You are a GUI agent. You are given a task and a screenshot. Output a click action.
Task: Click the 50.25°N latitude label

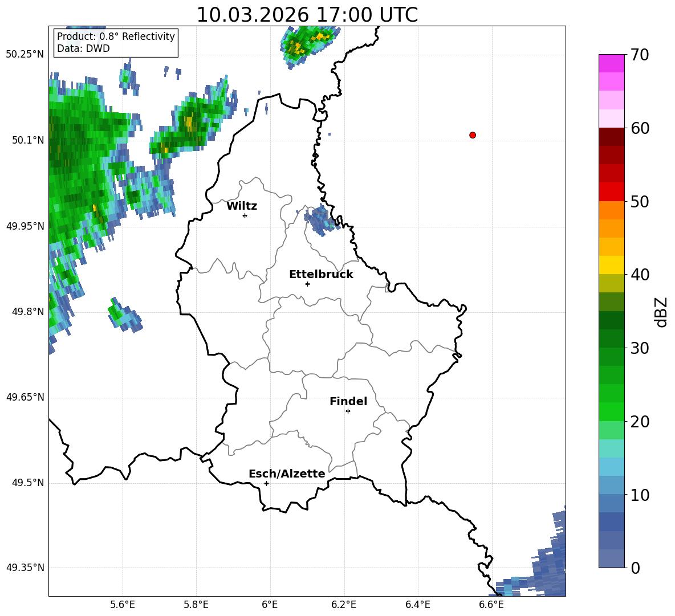[x=25, y=55]
